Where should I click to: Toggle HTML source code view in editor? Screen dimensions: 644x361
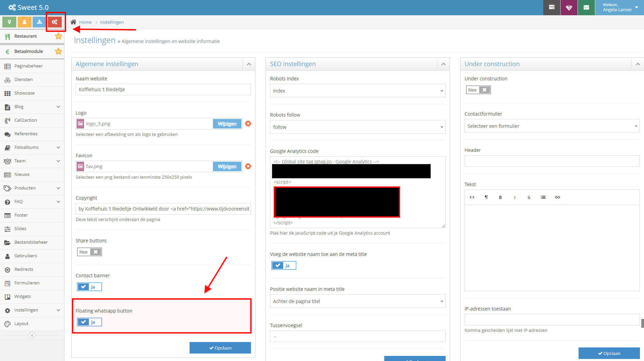(x=472, y=197)
